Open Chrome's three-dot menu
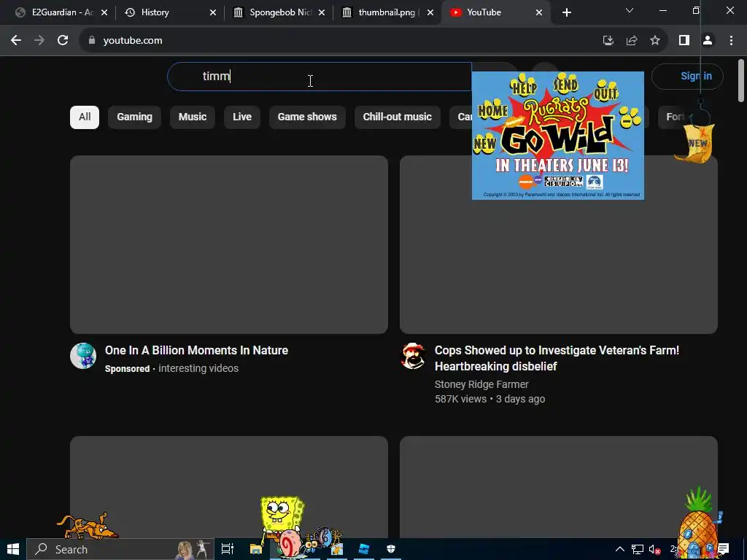Image resolution: width=747 pixels, height=560 pixels. (731, 41)
